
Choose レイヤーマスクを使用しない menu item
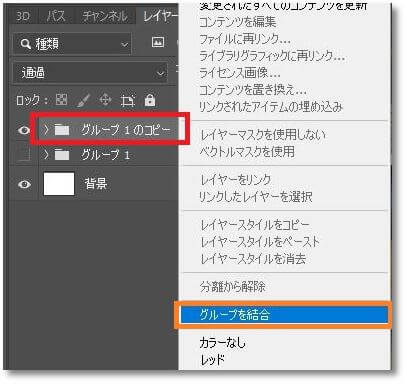coord(263,135)
